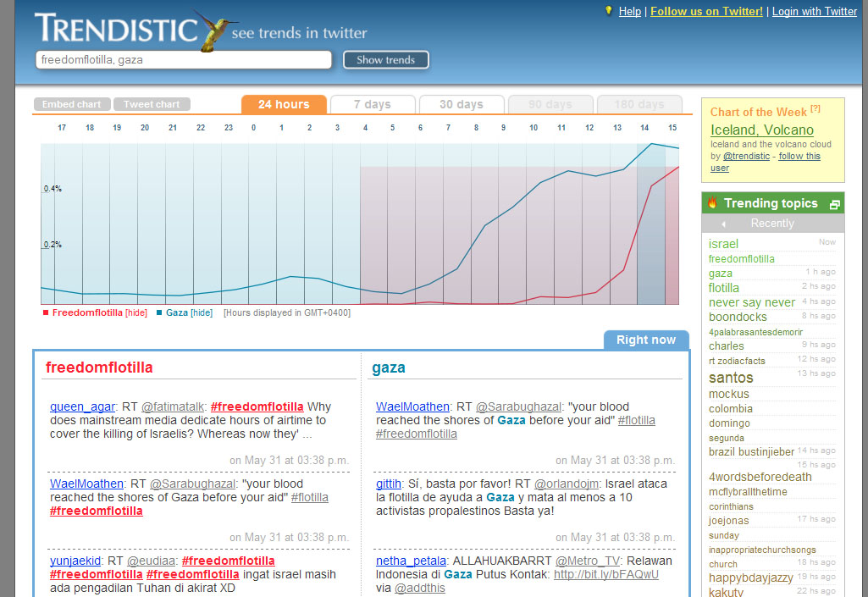Image resolution: width=868 pixels, height=597 pixels.
Task: Click the lightbulb help icon
Action: coord(608,10)
